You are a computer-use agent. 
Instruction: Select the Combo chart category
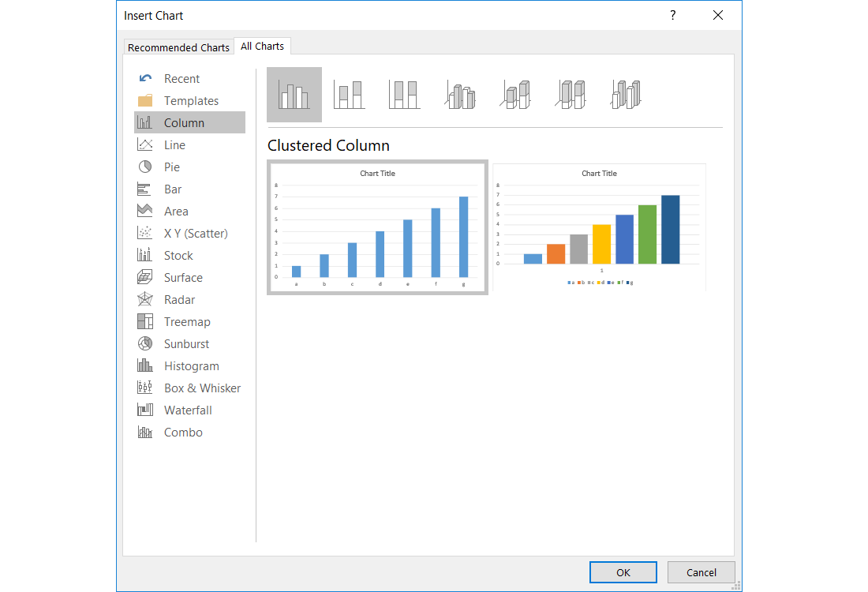click(x=183, y=432)
